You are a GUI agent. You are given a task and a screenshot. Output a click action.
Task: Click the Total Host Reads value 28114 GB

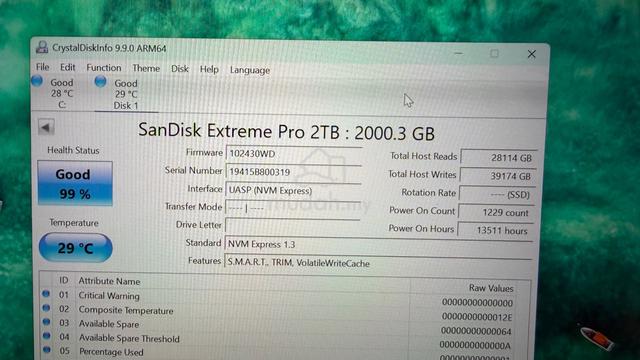(x=498, y=158)
